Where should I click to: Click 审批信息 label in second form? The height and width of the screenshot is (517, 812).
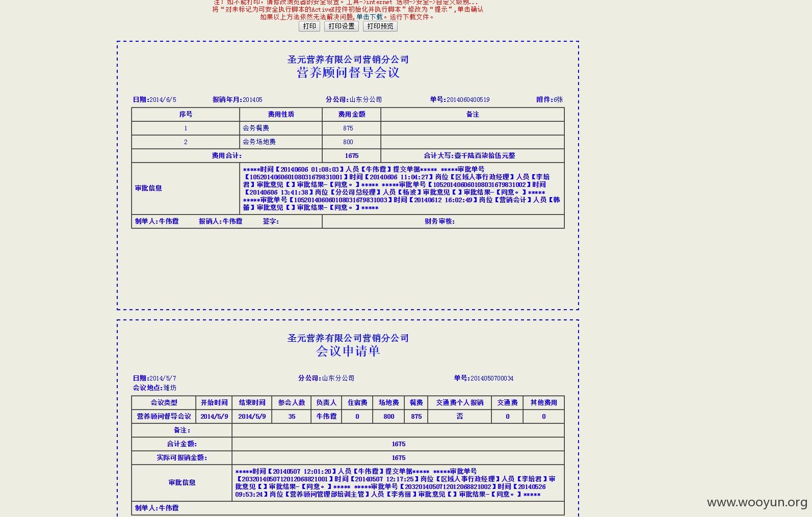pyautogui.click(x=182, y=482)
